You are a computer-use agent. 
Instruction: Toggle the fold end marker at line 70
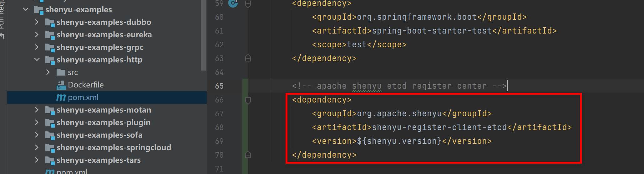point(248,155)
